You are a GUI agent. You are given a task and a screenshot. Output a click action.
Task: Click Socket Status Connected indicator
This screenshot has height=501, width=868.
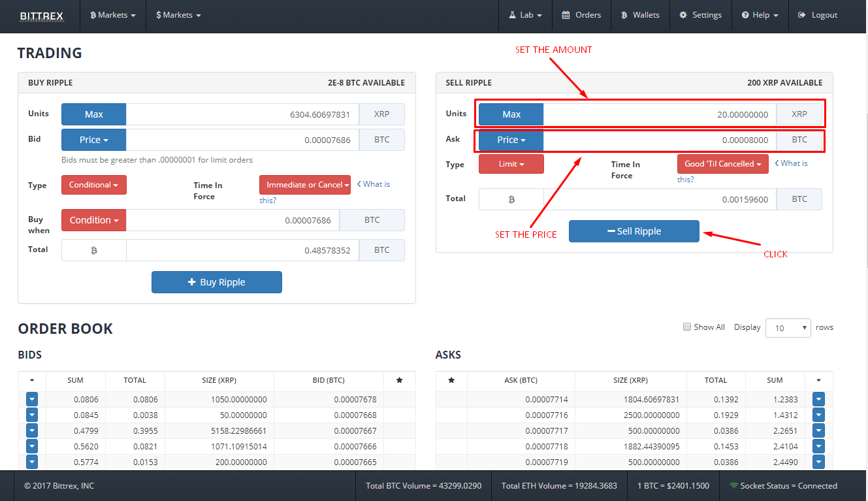pos(783,486)
